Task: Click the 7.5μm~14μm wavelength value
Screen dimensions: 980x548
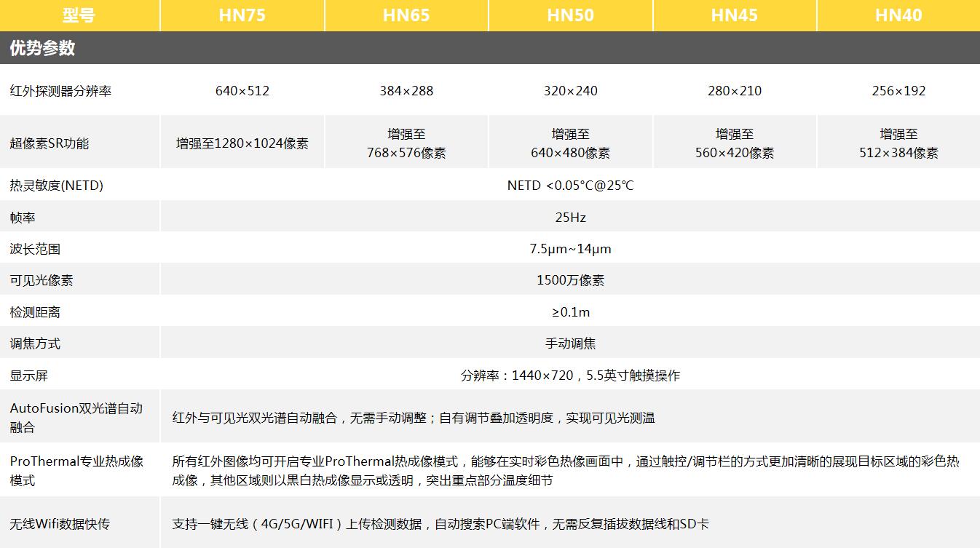Action: 570,249
